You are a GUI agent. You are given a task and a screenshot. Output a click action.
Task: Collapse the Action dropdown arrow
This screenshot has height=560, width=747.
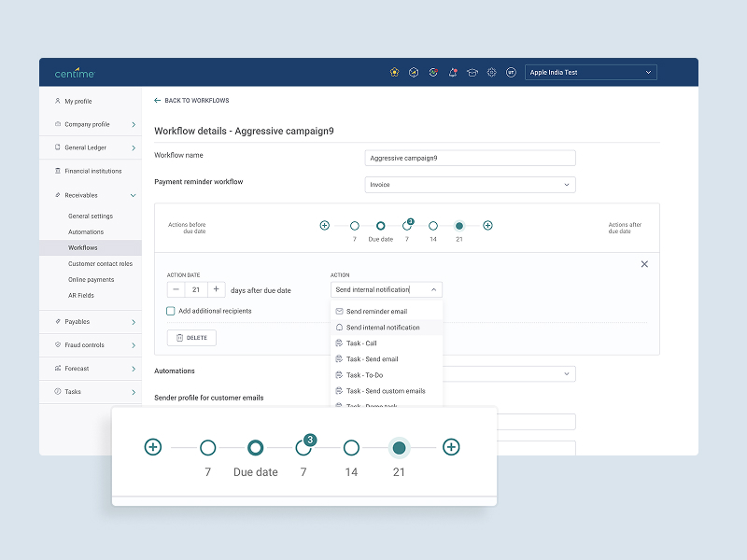point(433,289)
